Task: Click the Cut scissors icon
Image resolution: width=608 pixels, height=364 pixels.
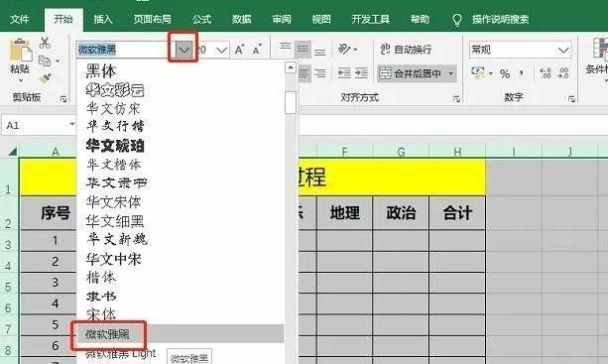Action: pyautogui.click(x=45, y=43)
